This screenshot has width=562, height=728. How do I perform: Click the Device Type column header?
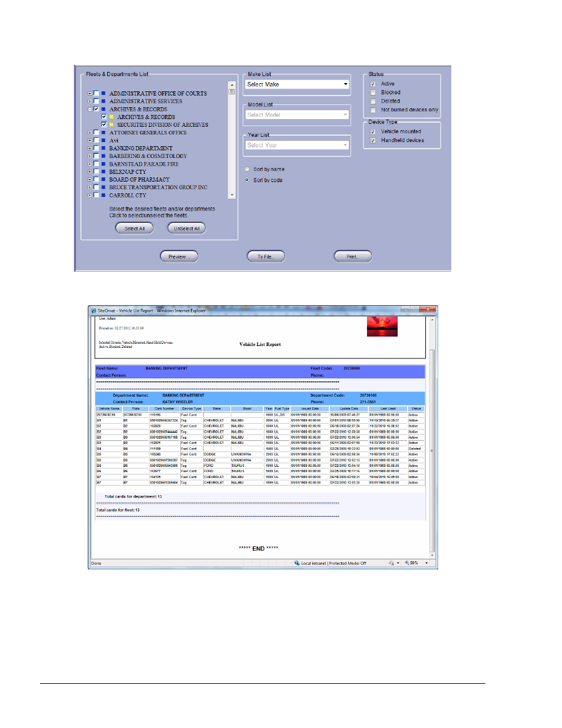(x=191, y=409)
